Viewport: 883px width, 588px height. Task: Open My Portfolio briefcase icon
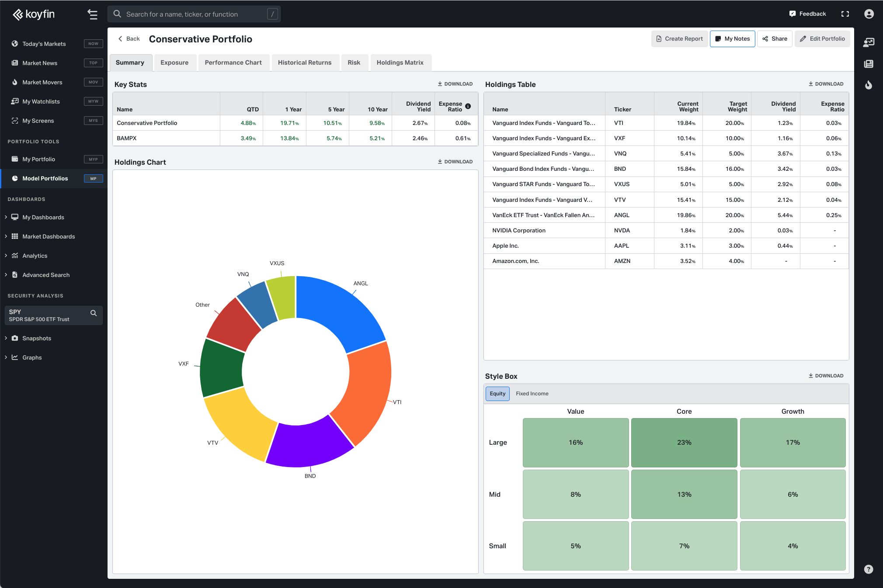tap(15, 159)
